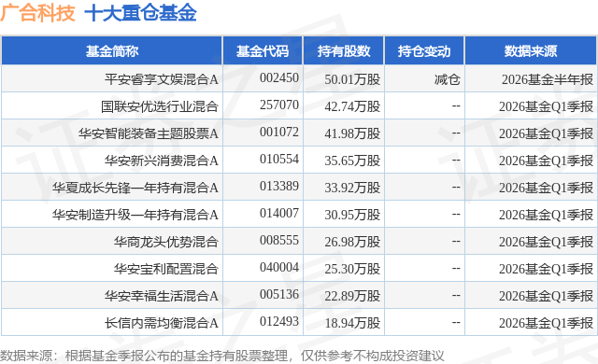Viewport: 598px width, 364px height.
Task: Select 华安幸福生活混合A fund name
Action: [162, 296]
